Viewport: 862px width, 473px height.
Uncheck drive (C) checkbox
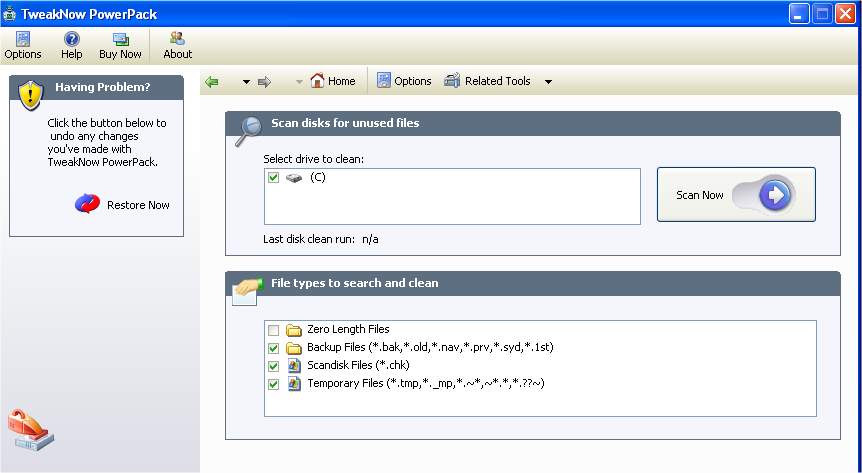point(273,178)
